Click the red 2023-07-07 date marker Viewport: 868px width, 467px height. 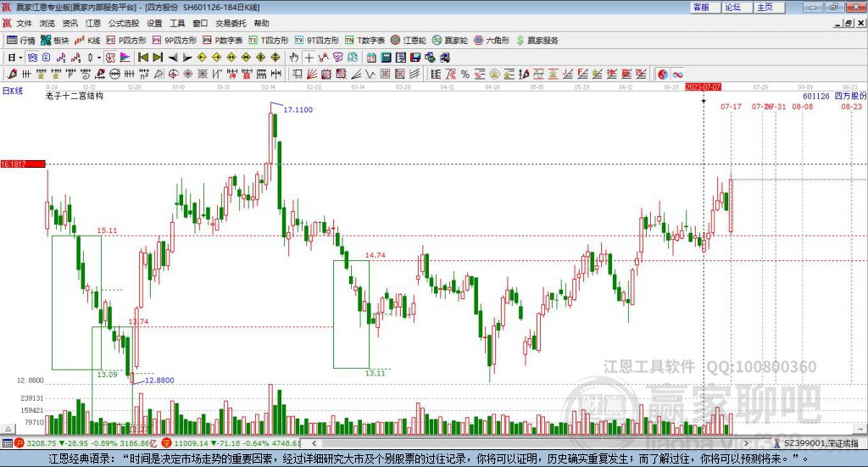(x=703, y=87)
